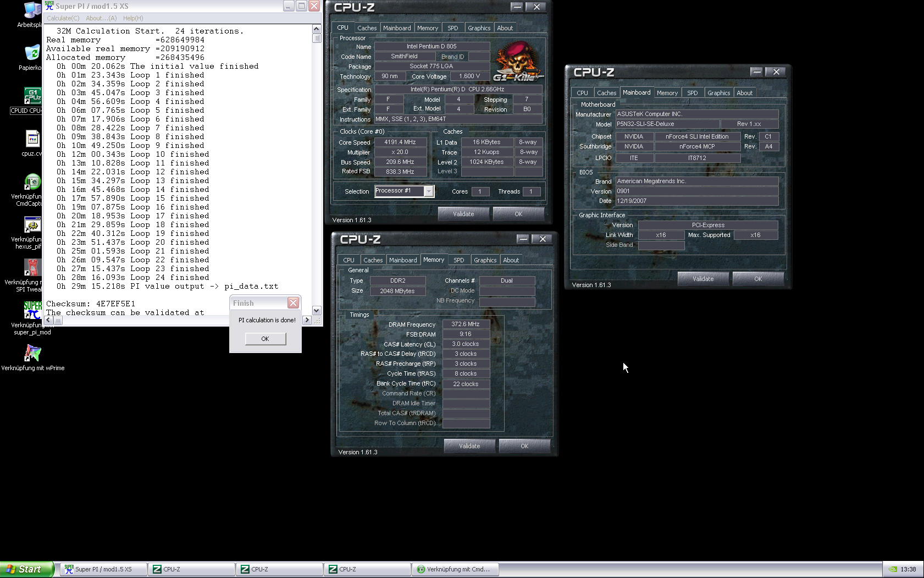Switch to first CPU-Z taskbar button
Image resolution: width=924 pixels, height=578 pixels.
191,569
